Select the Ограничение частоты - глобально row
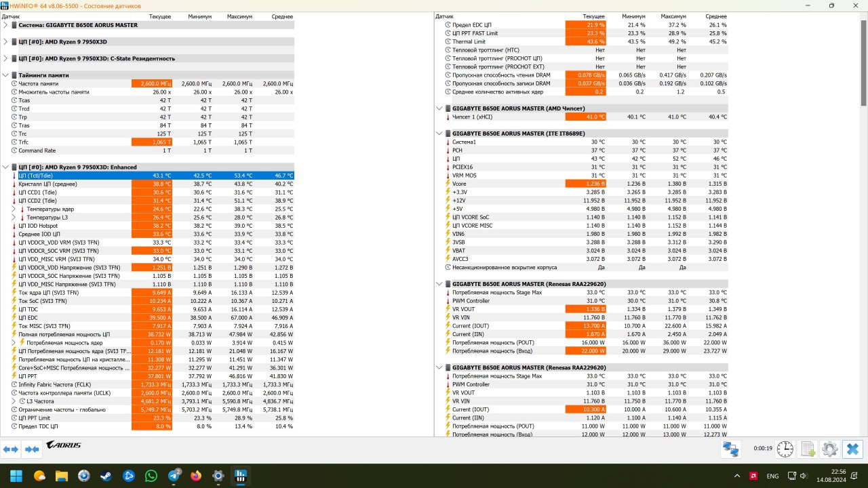The image size is (868, 488). tap(148, 409)
